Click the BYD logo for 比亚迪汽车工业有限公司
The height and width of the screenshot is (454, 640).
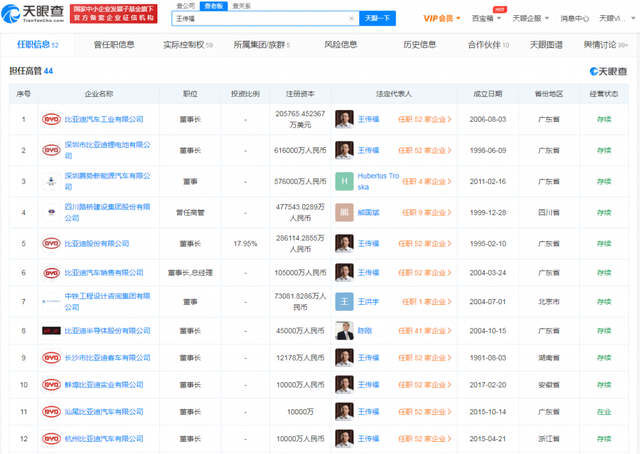[x=51, y=119]
